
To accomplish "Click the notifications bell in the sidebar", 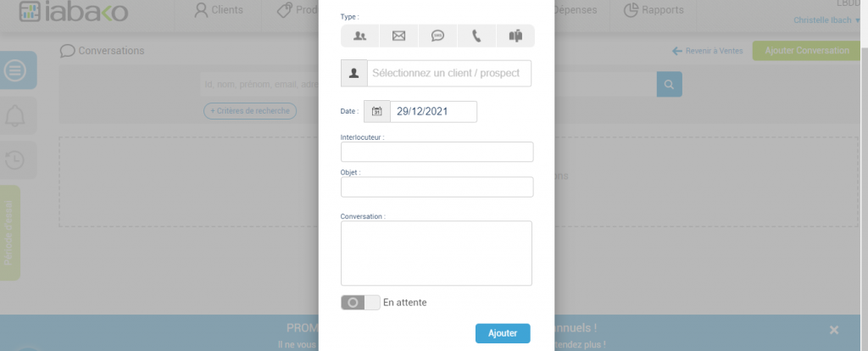I will pyautogui.click(x=15, y=115).
